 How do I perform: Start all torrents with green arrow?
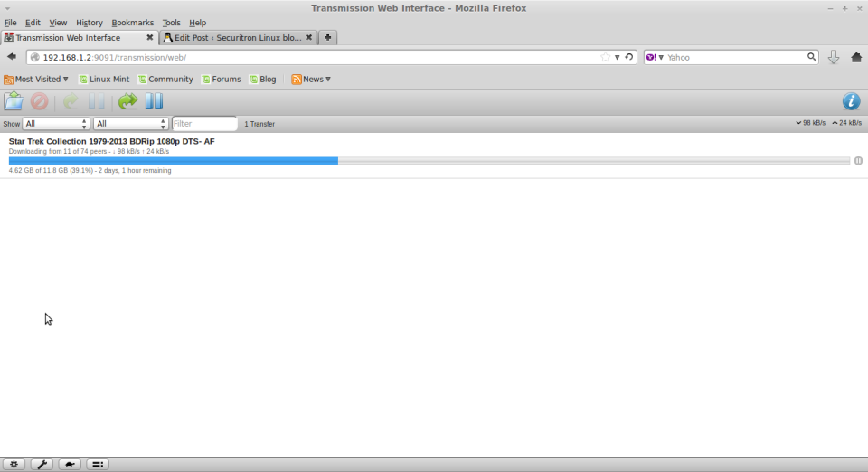[x=127, y=101]
